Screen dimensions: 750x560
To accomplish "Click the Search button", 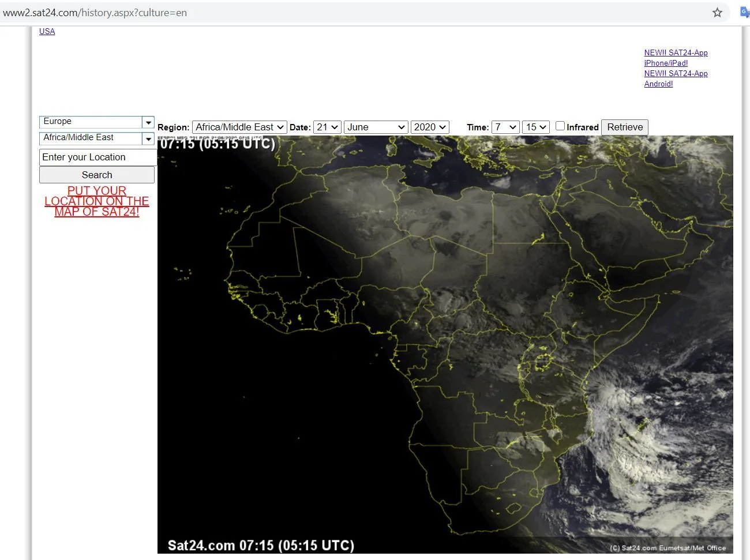I will (x=97, y=175).
